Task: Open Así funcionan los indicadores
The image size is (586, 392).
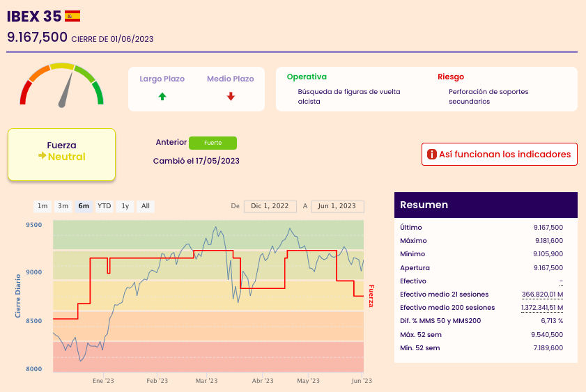Action: click(500, 154)
